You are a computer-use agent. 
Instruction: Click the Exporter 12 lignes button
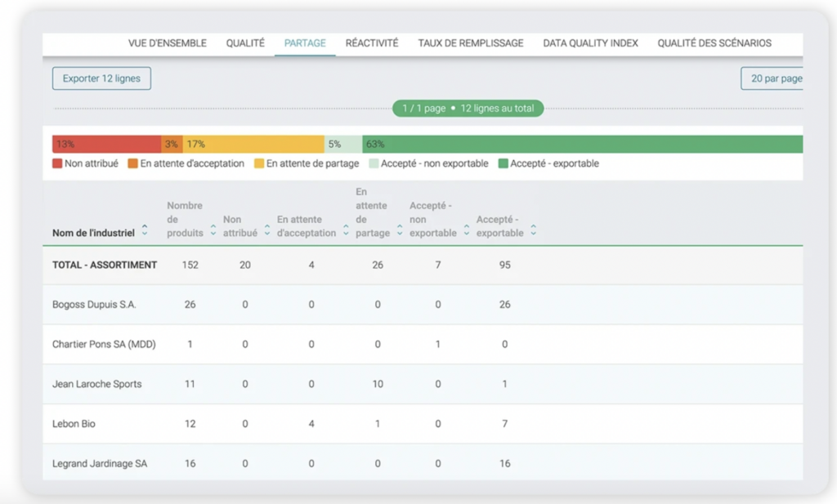(x=101, y=78)
